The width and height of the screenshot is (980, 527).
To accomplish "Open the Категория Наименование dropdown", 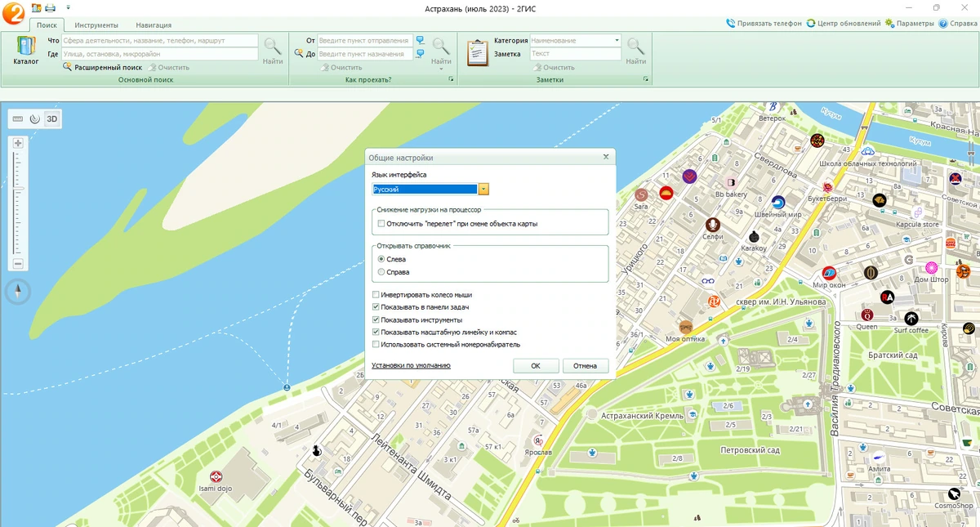I will coord(617,40).
